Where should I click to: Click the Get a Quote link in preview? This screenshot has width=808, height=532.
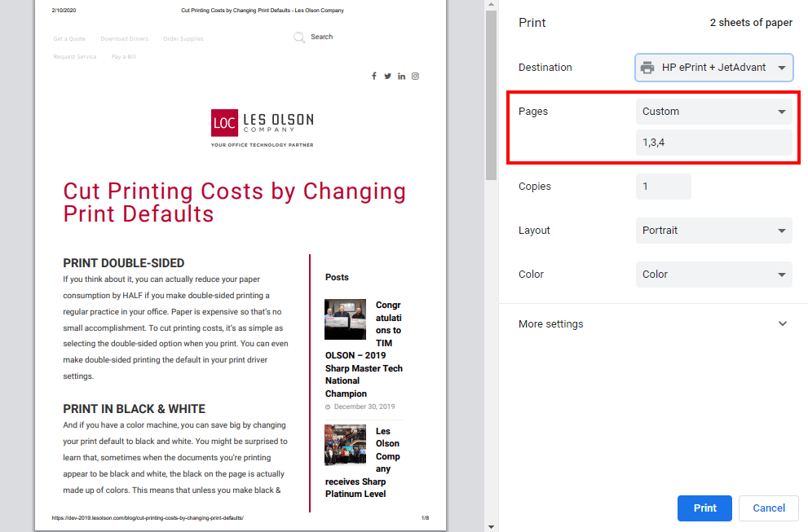(69, 38)
